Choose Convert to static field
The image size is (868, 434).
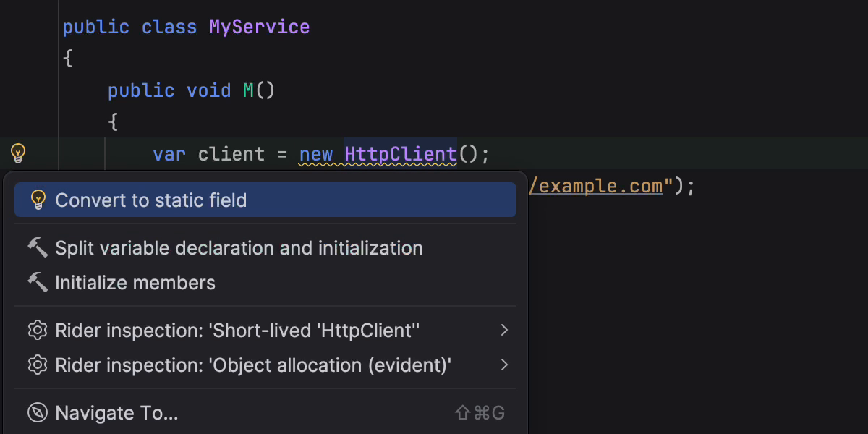pyautogui.click(x=151, y=200)
